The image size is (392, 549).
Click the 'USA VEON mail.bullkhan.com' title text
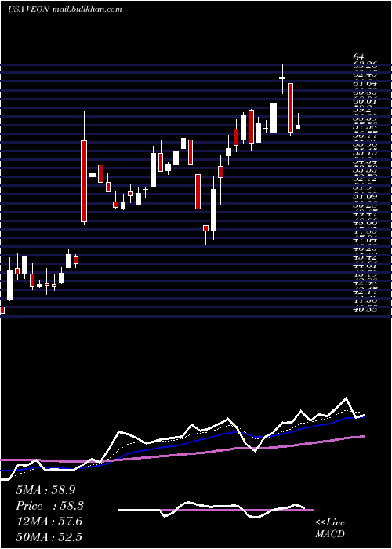(x=65, y=9)
